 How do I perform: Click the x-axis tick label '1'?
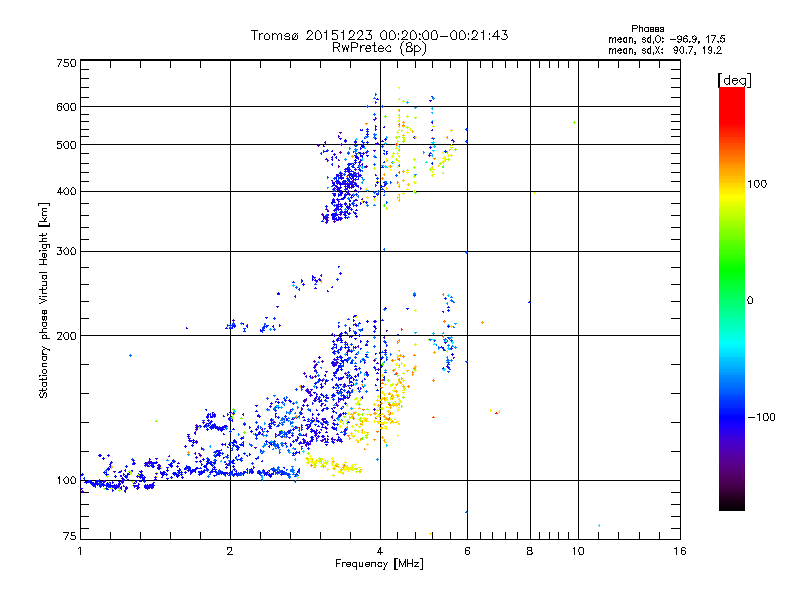80,551
